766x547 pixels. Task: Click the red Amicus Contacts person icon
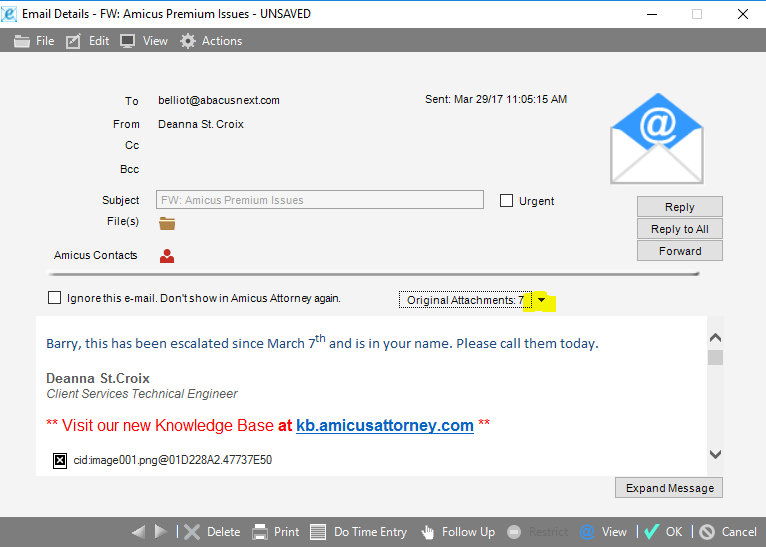(x=167, y=256)
